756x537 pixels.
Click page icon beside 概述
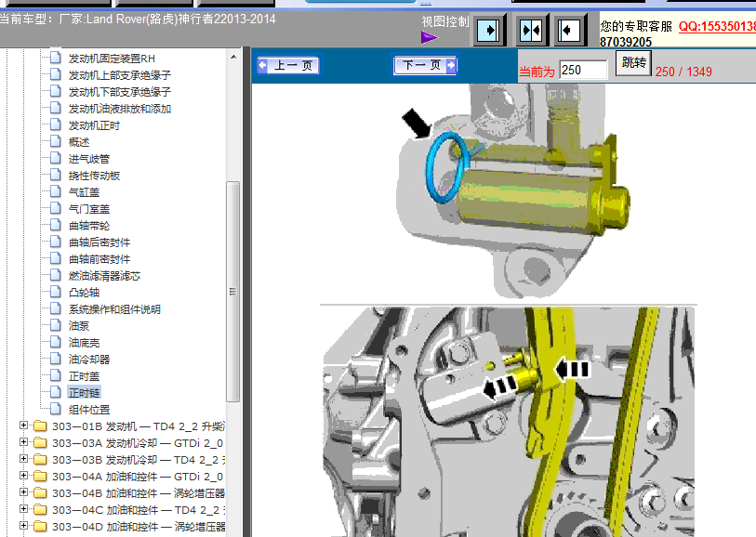[x=56, y=141]
